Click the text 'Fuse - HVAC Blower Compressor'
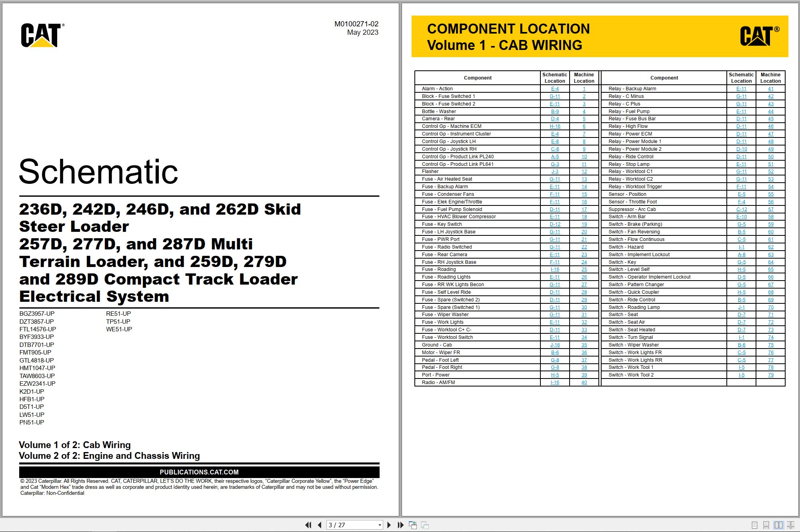The image size is (800, 532). point(458,217)
